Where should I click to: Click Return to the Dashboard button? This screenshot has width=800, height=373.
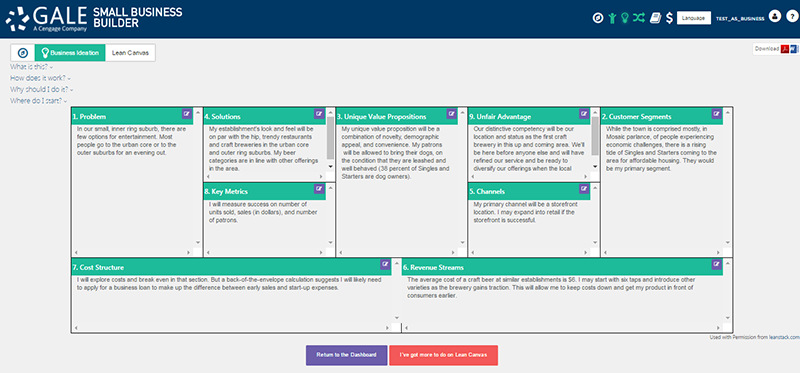pyautogui.click(x=346, y=355)
